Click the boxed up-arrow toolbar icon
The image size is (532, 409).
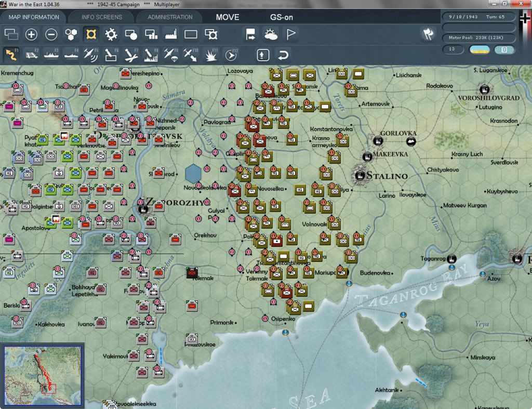263,55
